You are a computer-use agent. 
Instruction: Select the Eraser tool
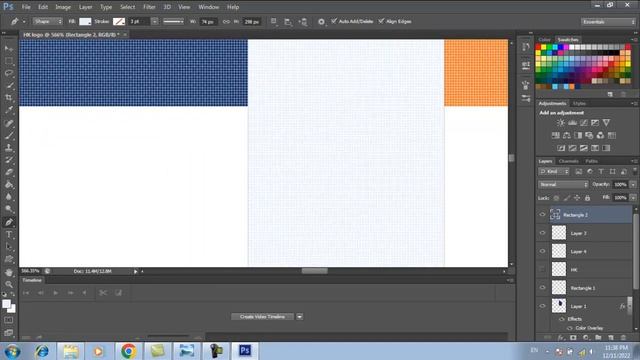coord(9,172)
